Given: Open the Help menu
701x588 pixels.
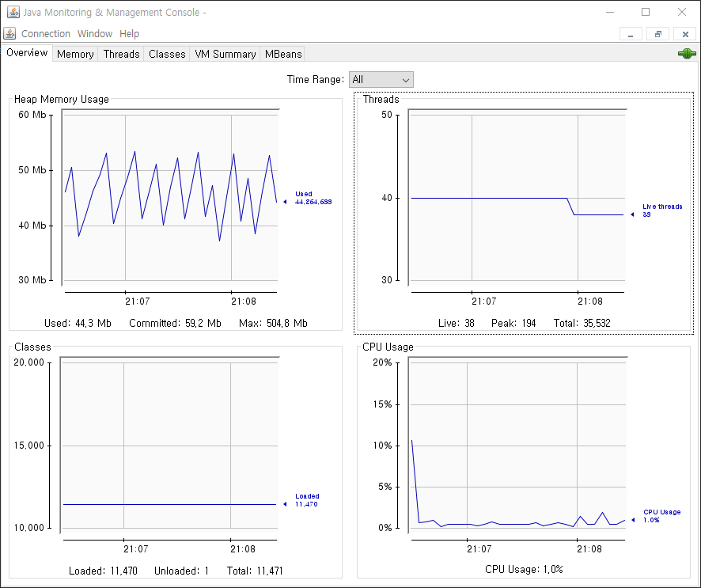Looking at the screenshot, I should pyautogui.click(x=129, y=33).
